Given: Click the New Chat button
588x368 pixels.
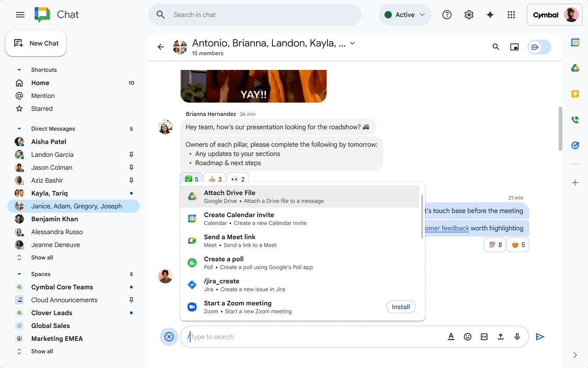Looking at the screenshot, I should [x=36, y=43].
